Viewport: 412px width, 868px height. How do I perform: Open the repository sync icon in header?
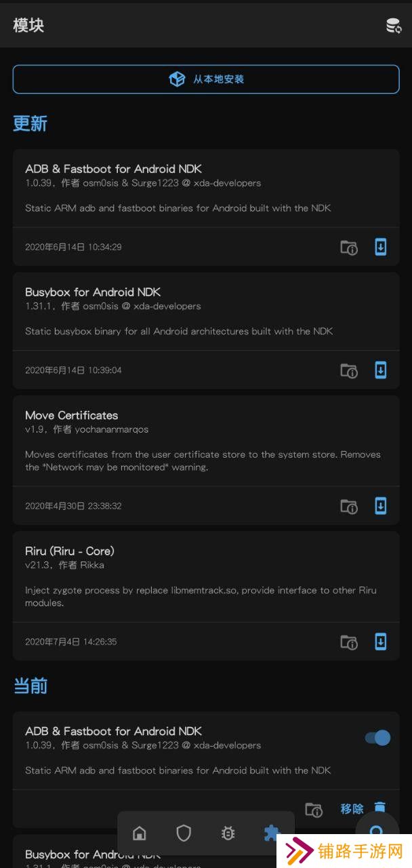(394, 26)
